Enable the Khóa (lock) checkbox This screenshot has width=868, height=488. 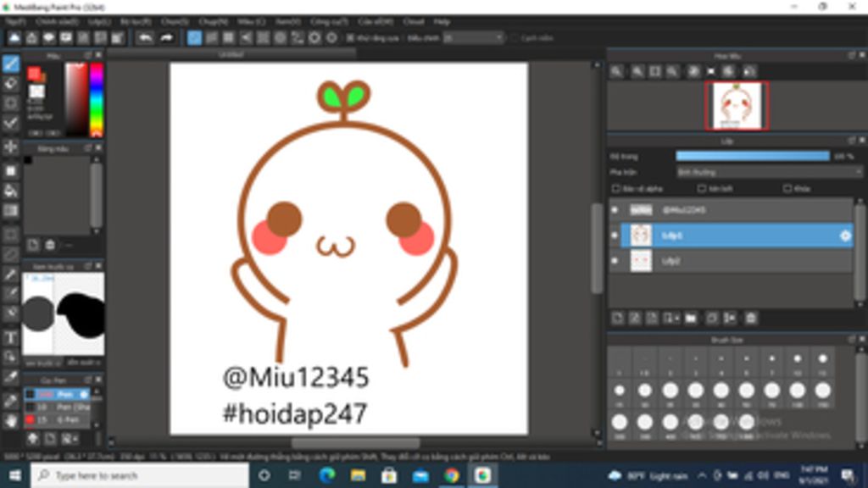786,188
